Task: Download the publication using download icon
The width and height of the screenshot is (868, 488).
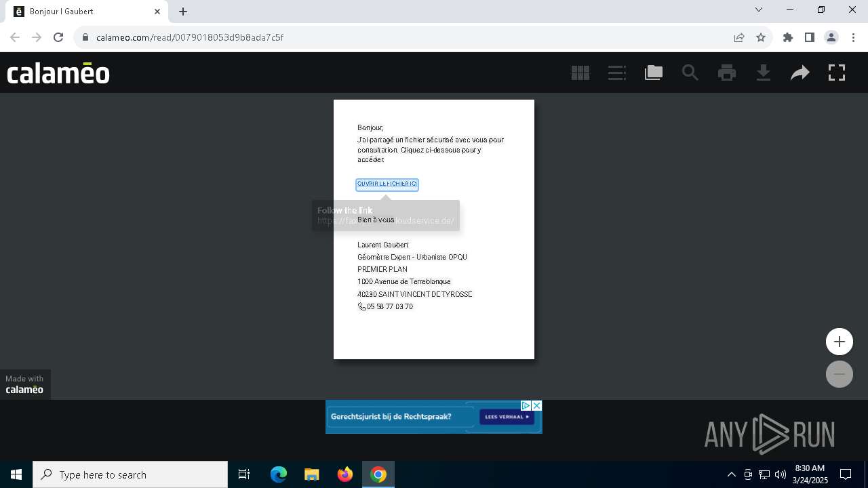Action: (764, 73)
